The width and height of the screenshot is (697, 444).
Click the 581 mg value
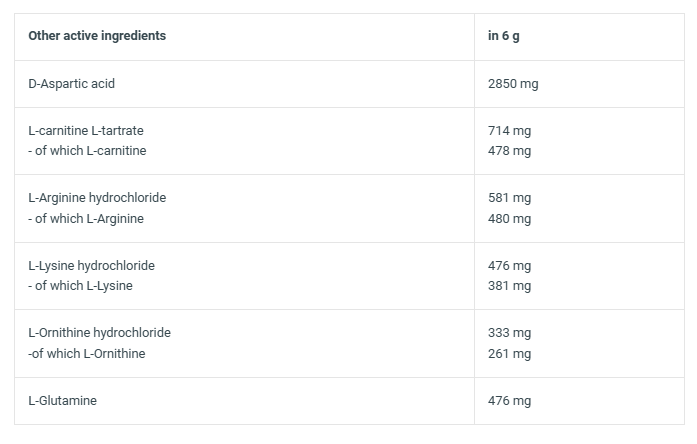(x=509, y=198)
